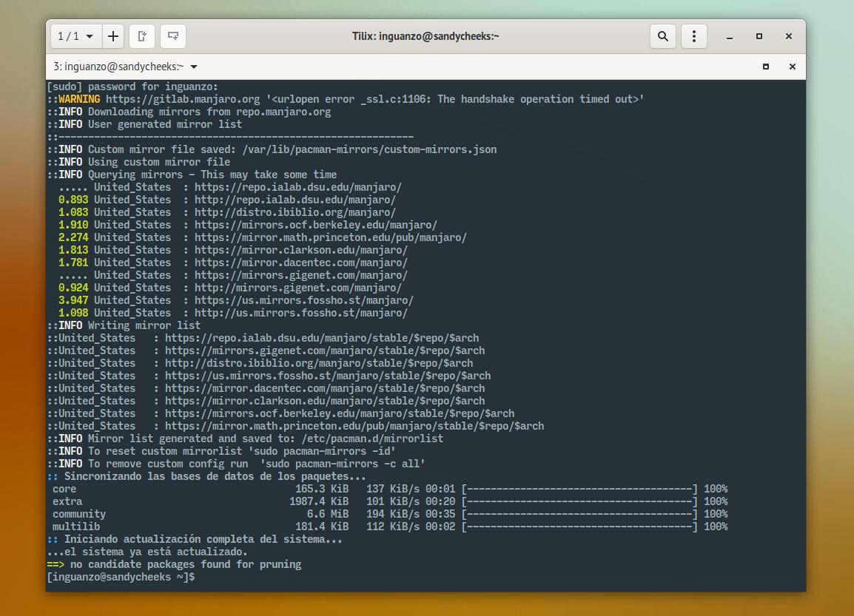Viewport: 854px width, 616px height.
Task: Open the session switcher dropdown showing 1/1
Action: (74, 35)
